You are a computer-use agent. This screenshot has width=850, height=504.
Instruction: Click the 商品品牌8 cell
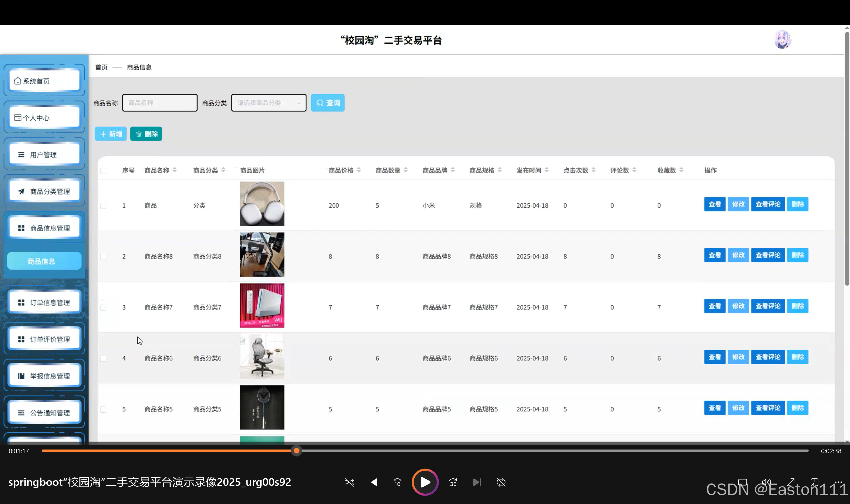coord(436,256)
